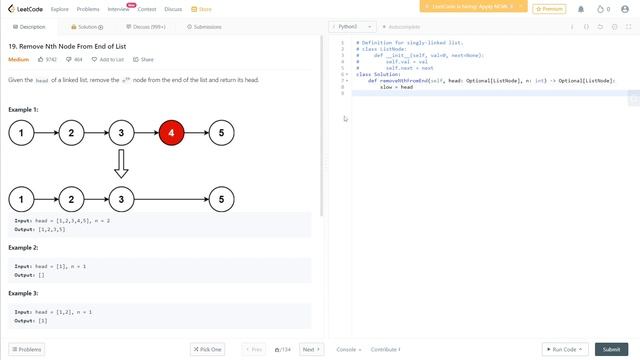Open editor settings gear icon

(x=614, y=27)
